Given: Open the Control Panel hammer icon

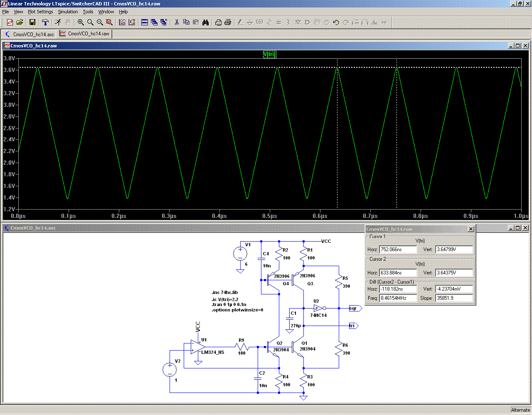Looking at the screenshot, I should point(45,22).
